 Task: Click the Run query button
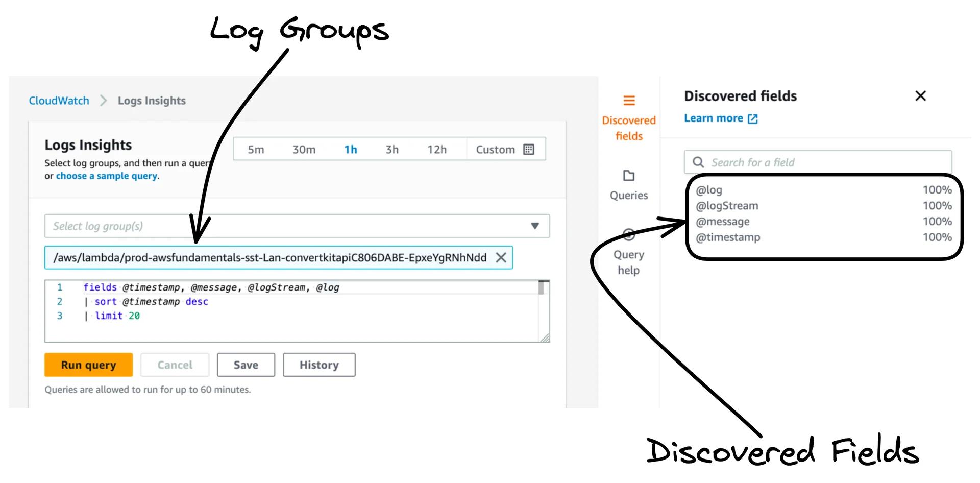pyautogui.click(x=88, y=365)
